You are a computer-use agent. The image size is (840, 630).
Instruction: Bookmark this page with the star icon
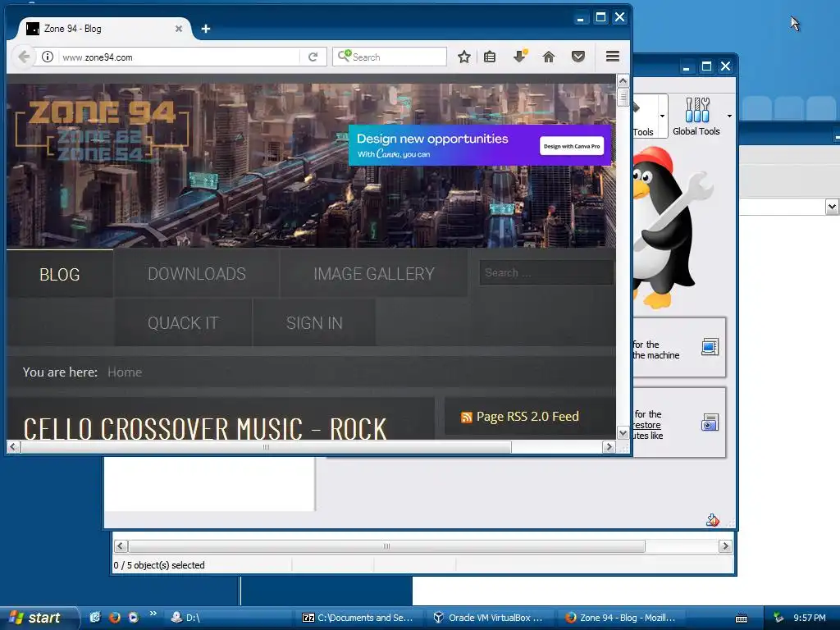tap(464, 57)
